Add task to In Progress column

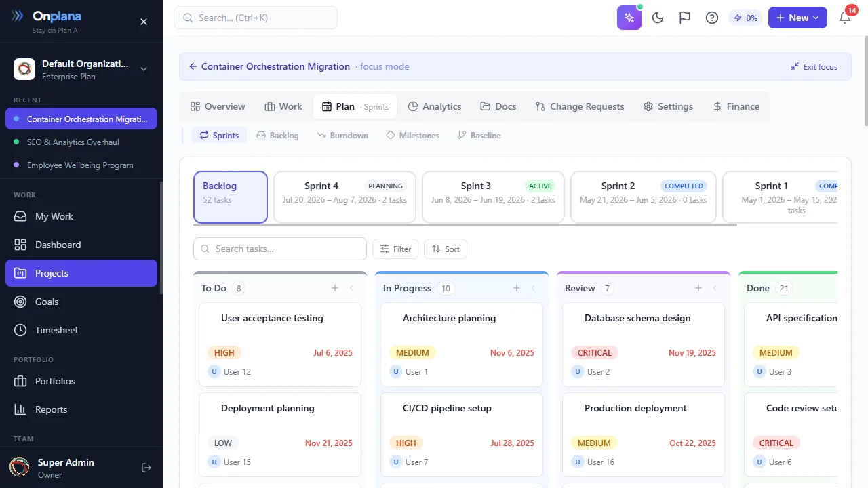517,288
